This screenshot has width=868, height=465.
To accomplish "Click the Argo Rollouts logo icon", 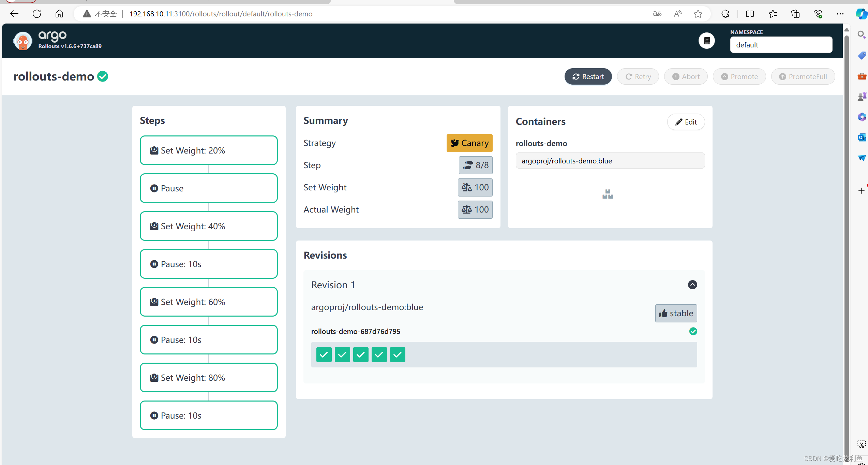I will click(x=23, y=40).
